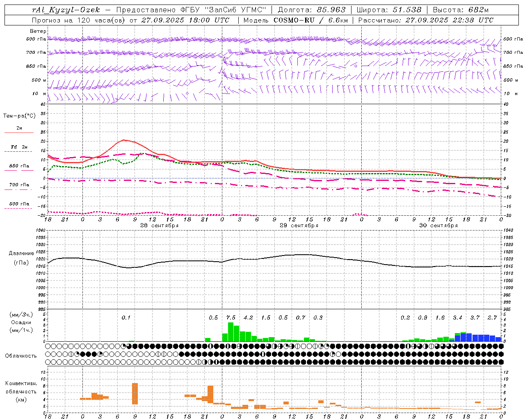Click the "(км)" convective height unit
Viewport: 525px width, 420px height.
point(21,399)
